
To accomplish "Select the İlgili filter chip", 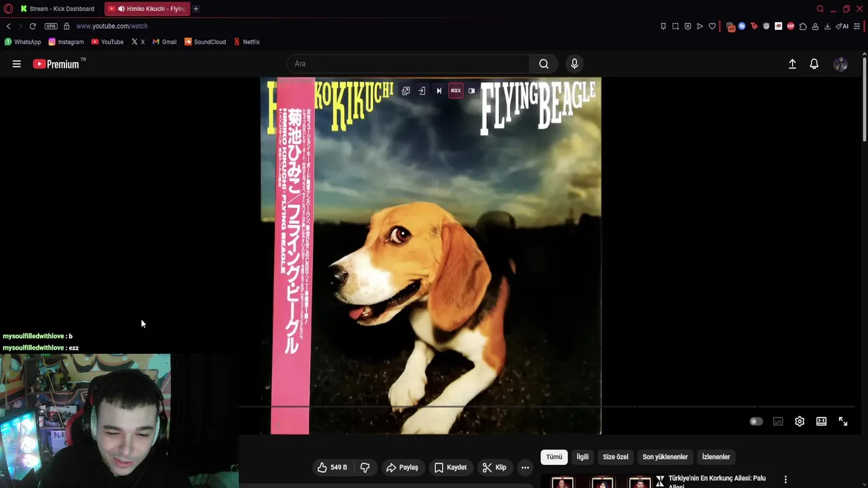I will 583,457.
